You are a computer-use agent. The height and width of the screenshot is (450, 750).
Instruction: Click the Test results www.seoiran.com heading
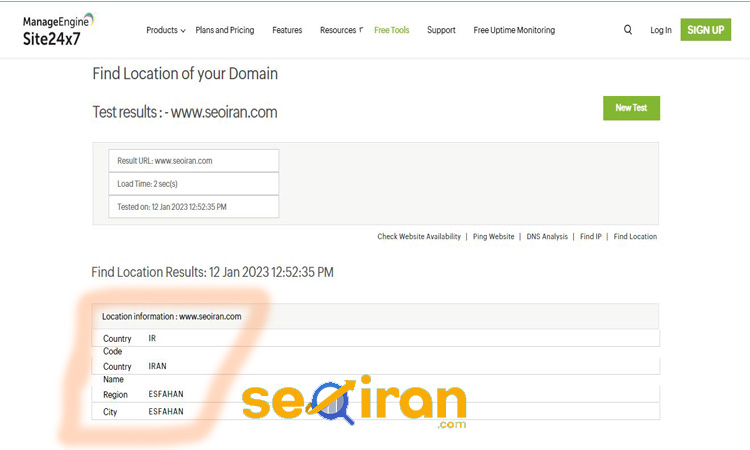click(185, 112)
